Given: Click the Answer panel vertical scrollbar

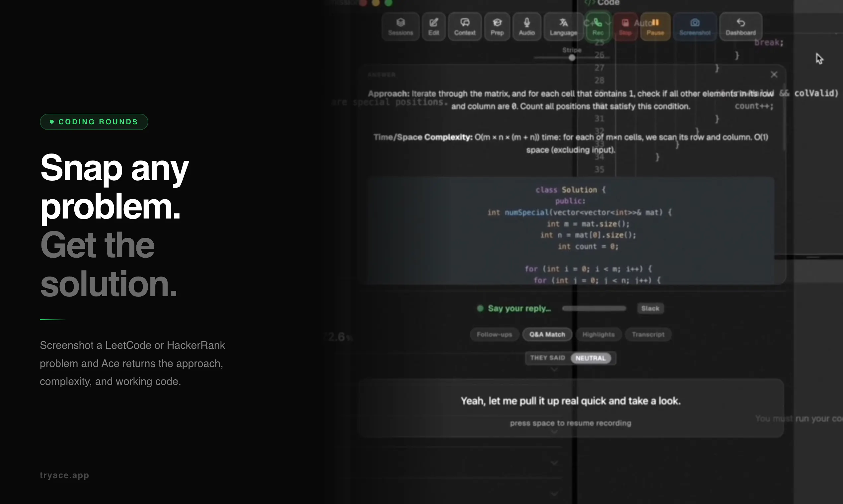Looking at the screenshot, I should [x=784, y=117].
